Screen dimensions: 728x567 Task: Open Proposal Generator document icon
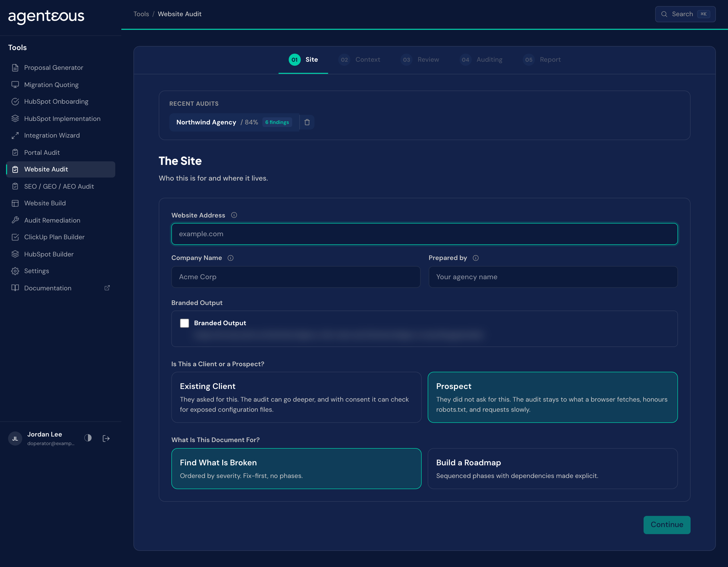point(15,68)
